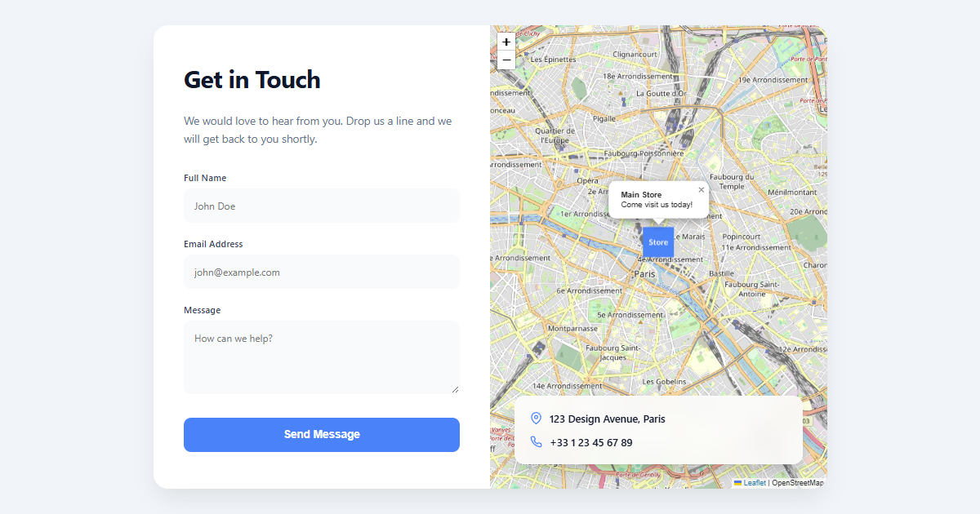Click 'Come visit us today!' popup text
980x514 pixels.
click(657, 205)
